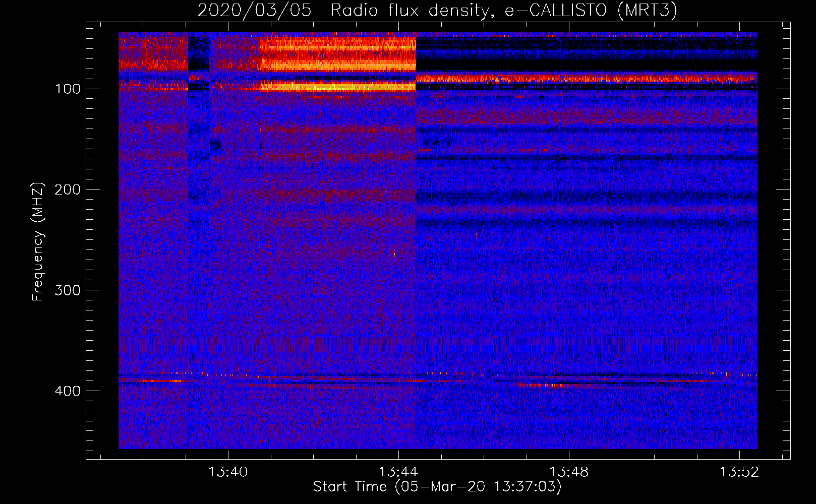
Task: Click the 13:44 time tick label
Action: pos(398,472)
